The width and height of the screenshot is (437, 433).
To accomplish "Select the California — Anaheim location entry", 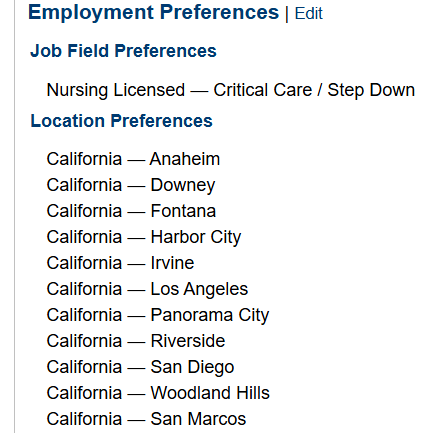I will 133,159.
